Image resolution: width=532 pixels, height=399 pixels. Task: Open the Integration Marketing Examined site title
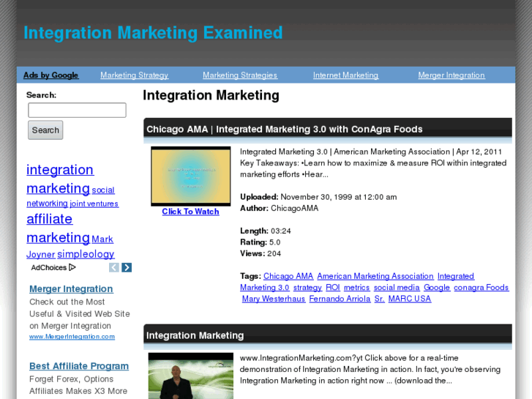[153, 33]
